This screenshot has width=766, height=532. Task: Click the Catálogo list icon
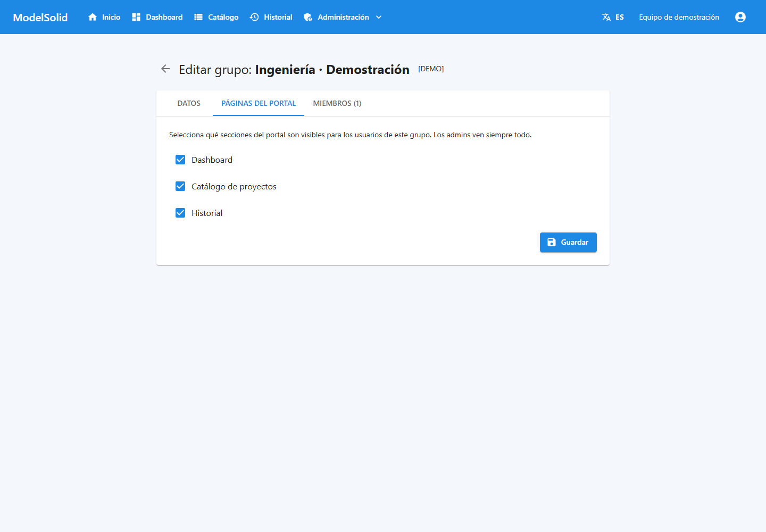[x=198, y=17]
